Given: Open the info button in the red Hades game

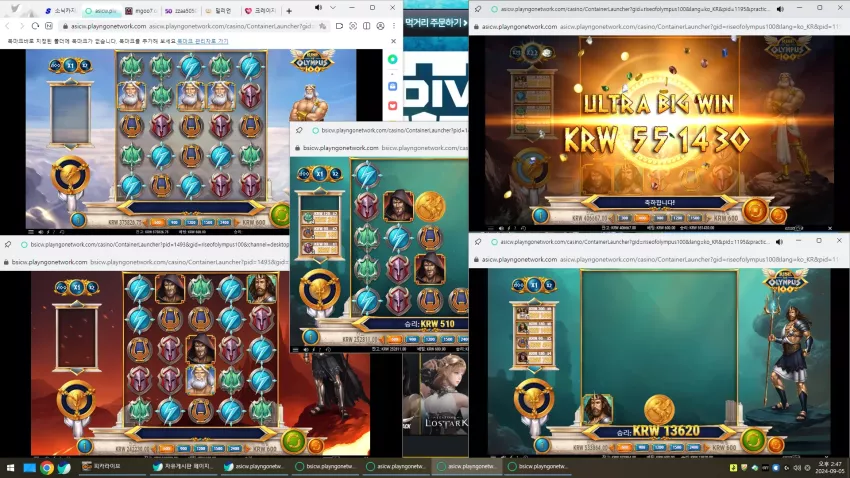Looking at the screenshot, I should click(x=84, y=445).
